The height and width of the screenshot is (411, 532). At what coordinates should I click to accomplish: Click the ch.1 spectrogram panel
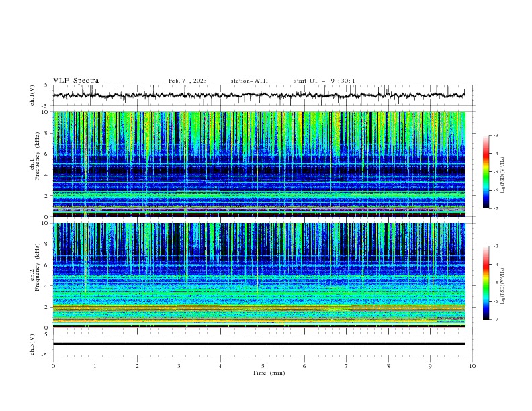point(259,164)
